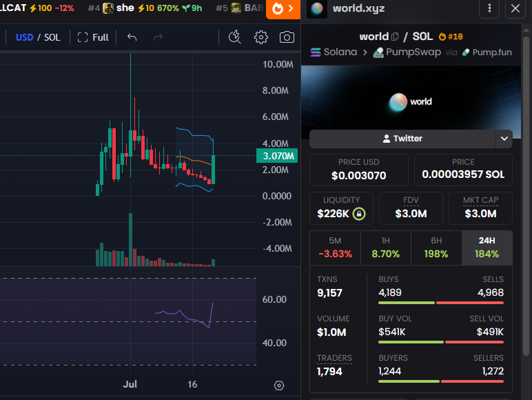Open the three-dot options menu

(x=489, y=8)
